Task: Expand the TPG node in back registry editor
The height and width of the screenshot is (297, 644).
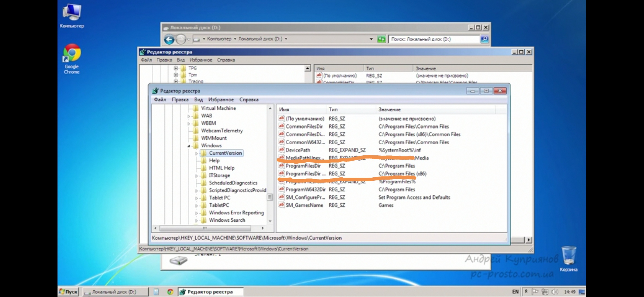Action: coord(176,68)
